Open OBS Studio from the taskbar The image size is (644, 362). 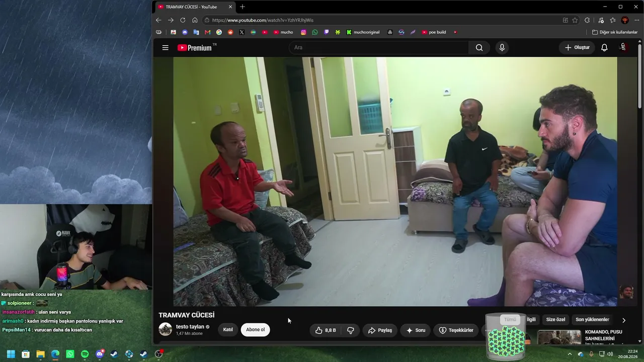point(158,354)
